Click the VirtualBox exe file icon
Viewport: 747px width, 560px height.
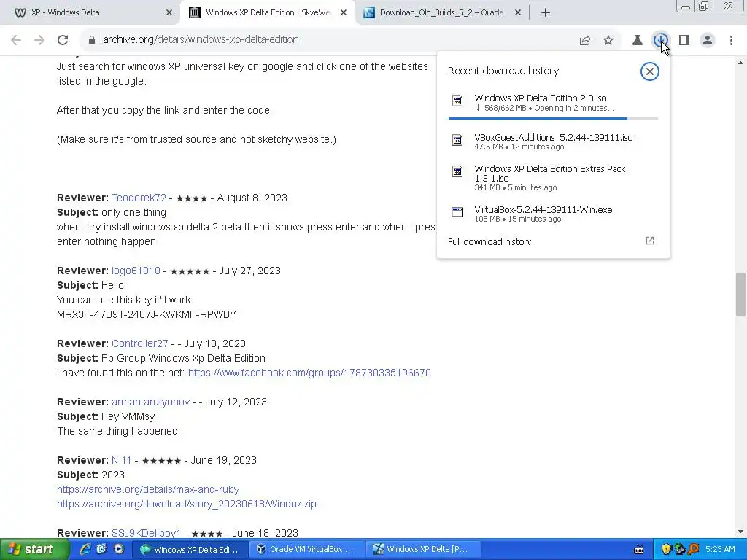(457, 212)
